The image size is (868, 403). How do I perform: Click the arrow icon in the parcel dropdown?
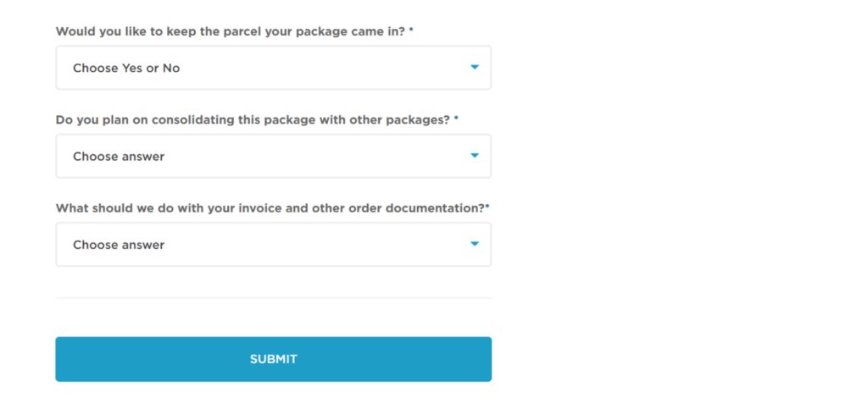point(475,67)
